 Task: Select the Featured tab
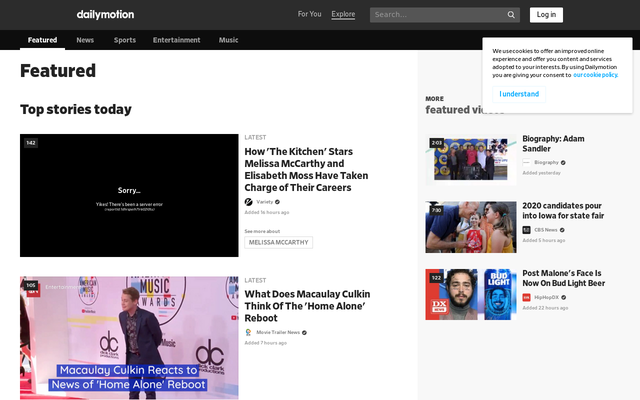(x=42, y=40)
